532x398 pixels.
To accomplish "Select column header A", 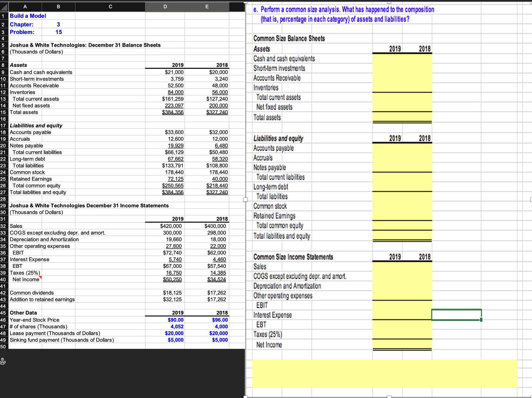I will [x=25, y=6].
